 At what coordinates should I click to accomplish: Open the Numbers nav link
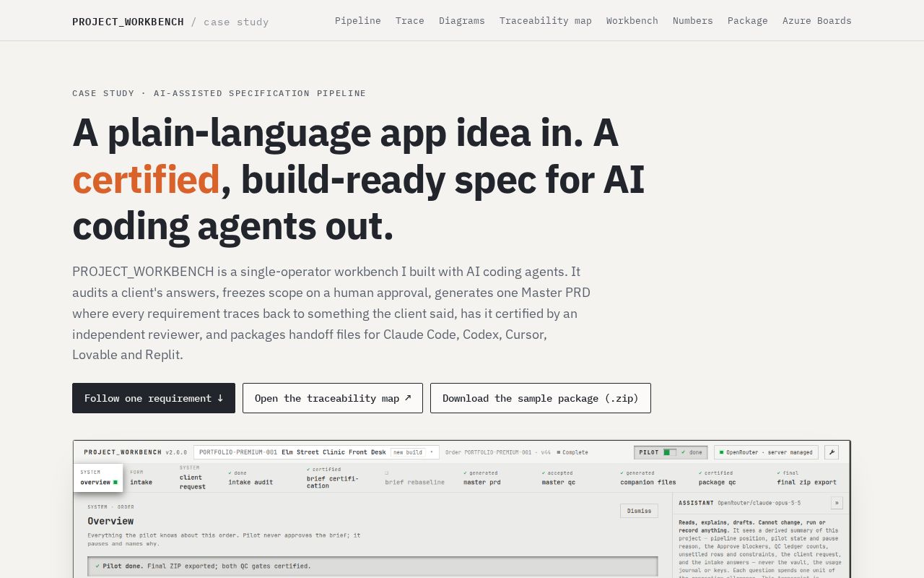click(x=693, y=21)
